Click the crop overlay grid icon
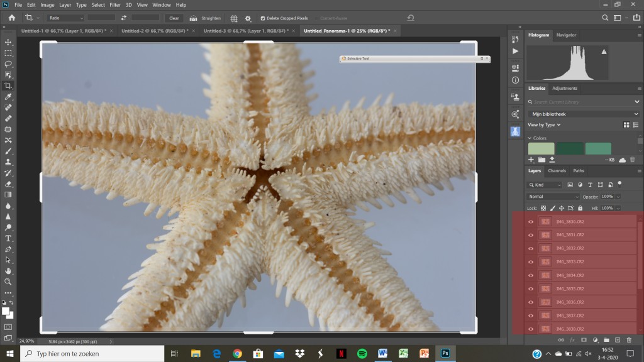 pyautogui.click(x=234, y=18)
